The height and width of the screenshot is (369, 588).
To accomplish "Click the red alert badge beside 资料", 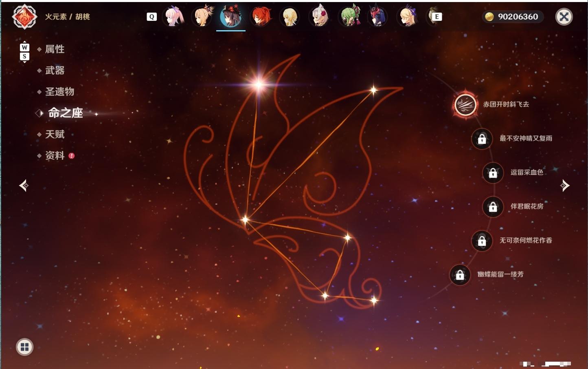I will pyautogui.click(x=72, y=156).
